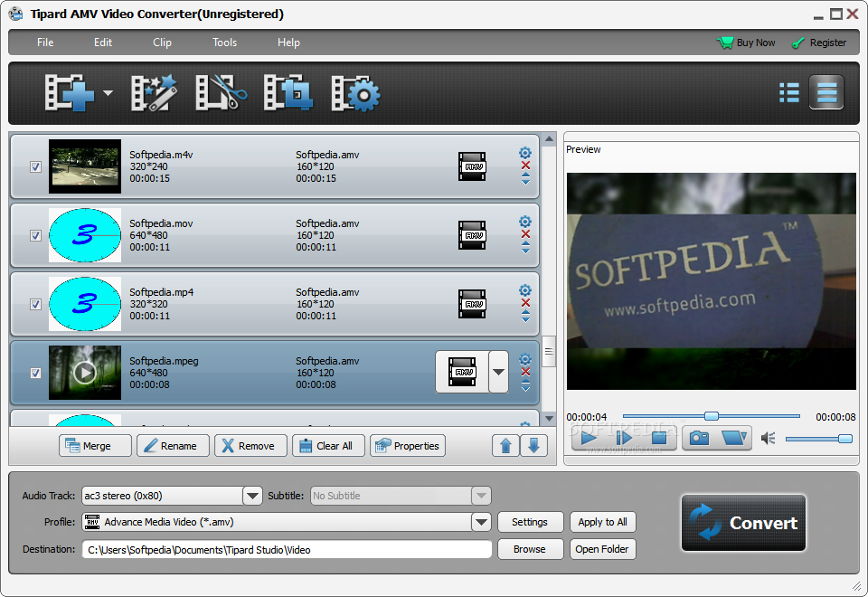
Task: Open settings gear for Softpedia.mov
Action: click(525, 222)
